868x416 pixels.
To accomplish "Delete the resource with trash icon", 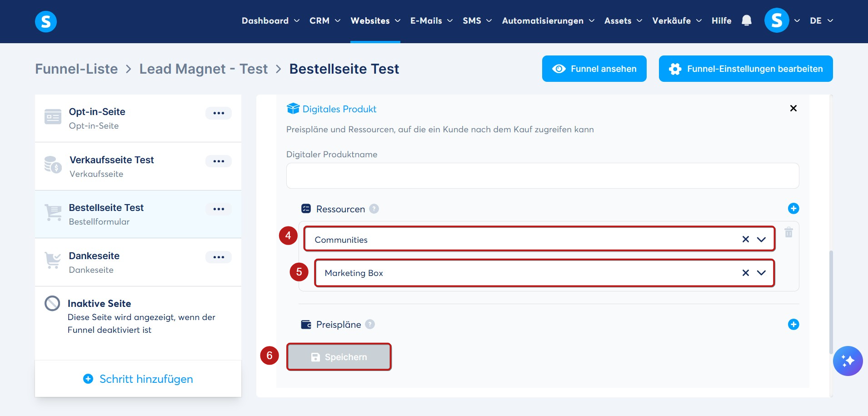I will (788, 232).
